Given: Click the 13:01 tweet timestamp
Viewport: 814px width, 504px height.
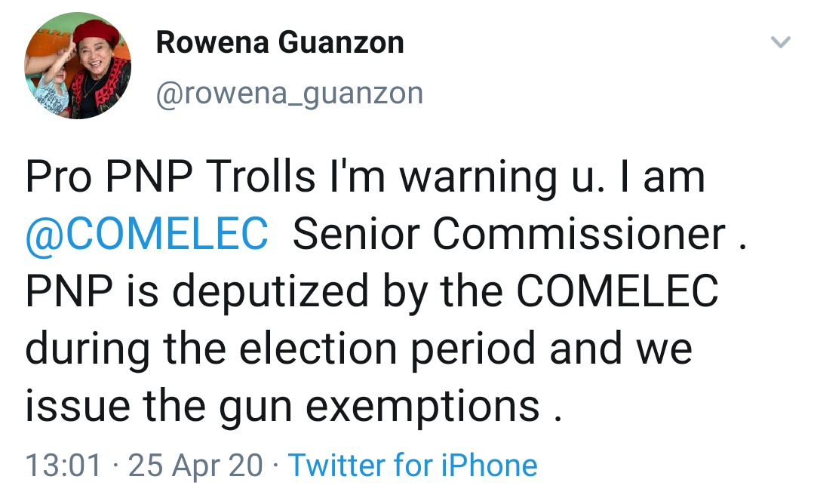Looking at the screenshot, I should coord(63,465).
